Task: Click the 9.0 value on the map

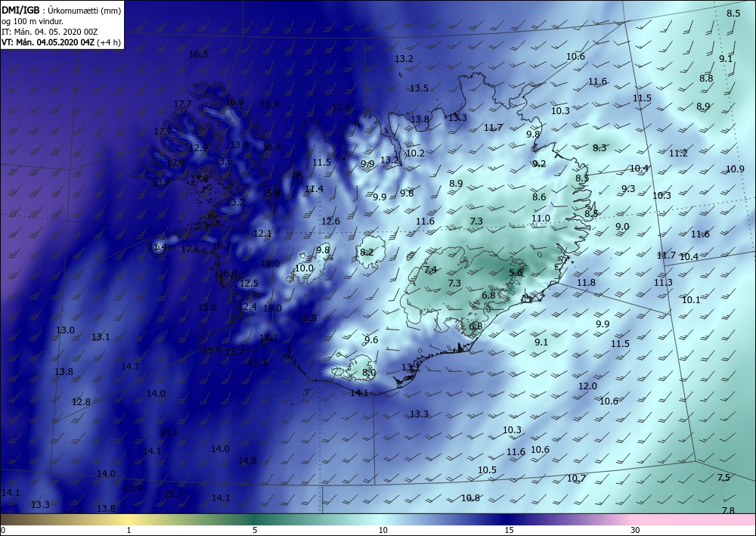Action: pyautogui.click(x=622, y=227)
